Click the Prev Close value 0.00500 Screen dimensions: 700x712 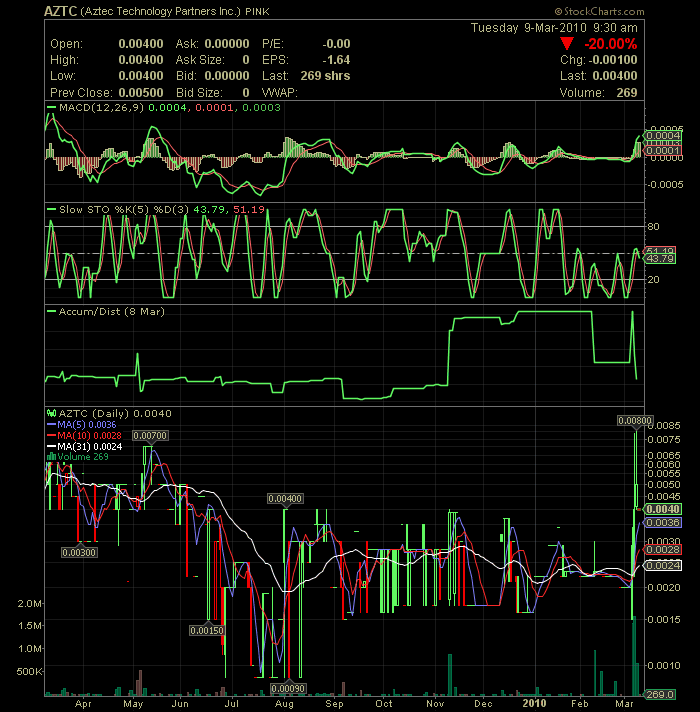(x=141, y=93)
